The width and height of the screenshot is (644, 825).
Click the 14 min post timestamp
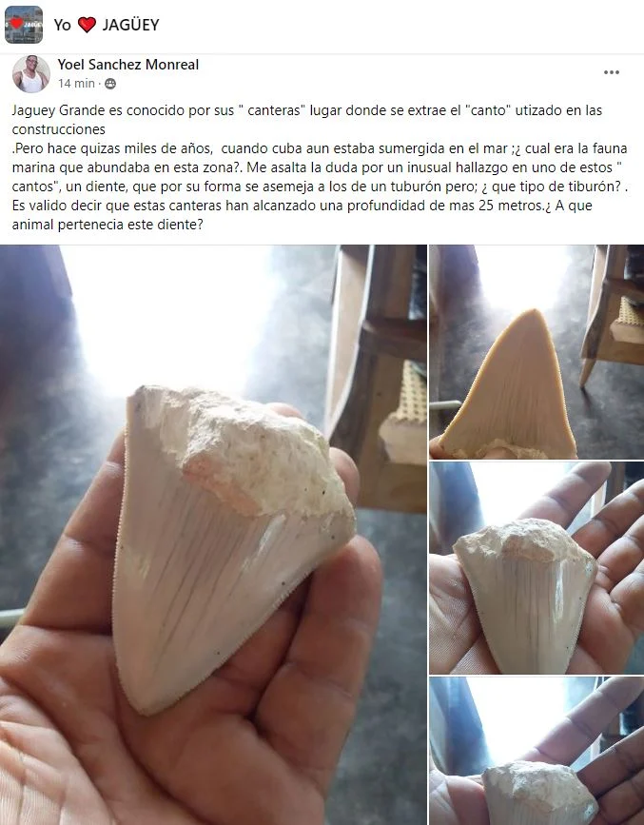pyautogui.click(x=76, y=83)
